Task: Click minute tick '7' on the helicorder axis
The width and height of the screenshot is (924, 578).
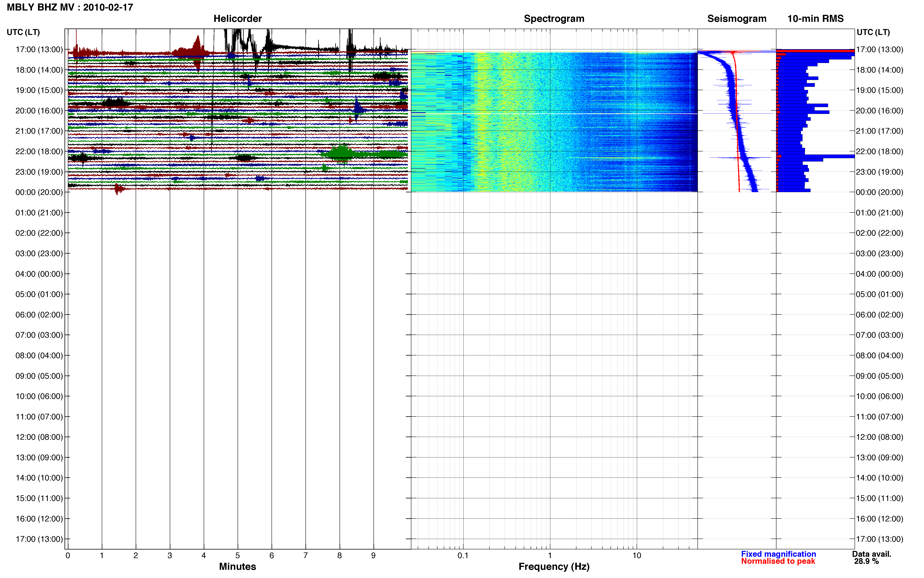Action: (x=306, y=555)
